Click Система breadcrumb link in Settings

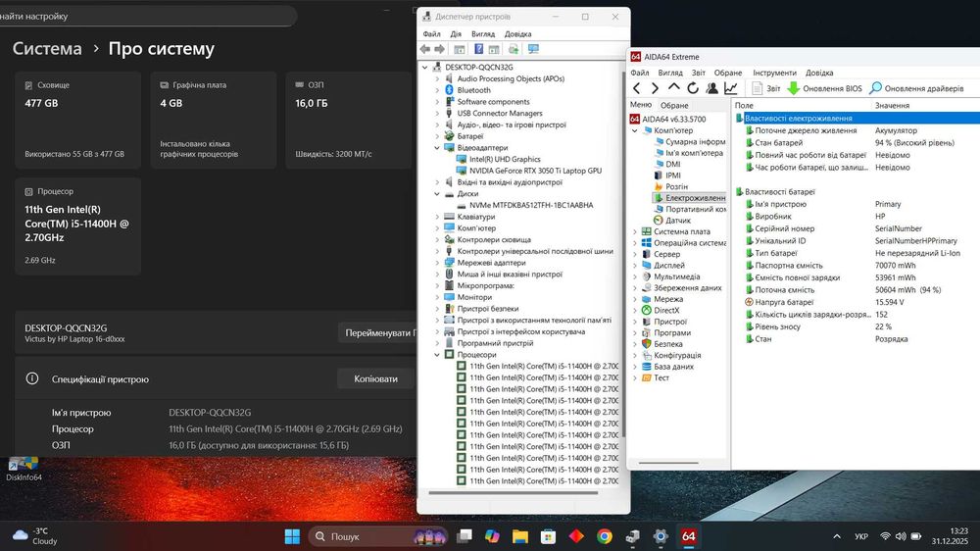coord(47,48)
